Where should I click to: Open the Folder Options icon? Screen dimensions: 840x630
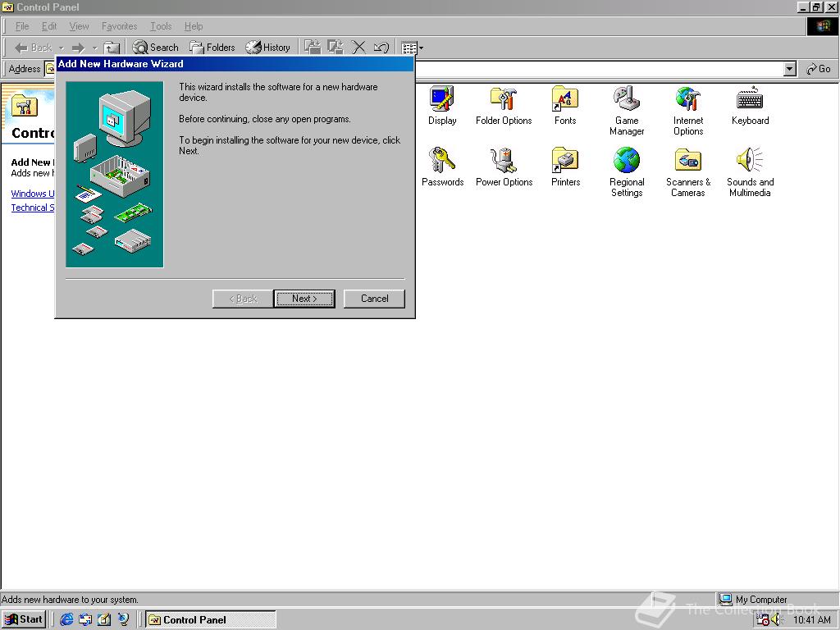click(x=504, y=106)
